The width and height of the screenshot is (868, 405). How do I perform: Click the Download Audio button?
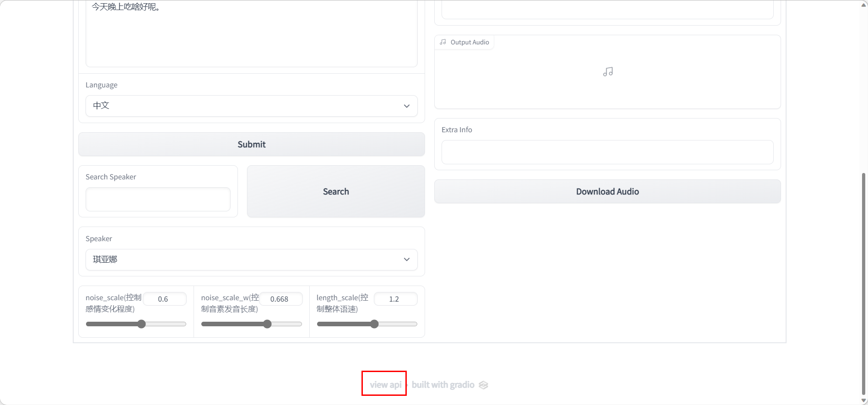pyautogui.click(x=607, y=191)
